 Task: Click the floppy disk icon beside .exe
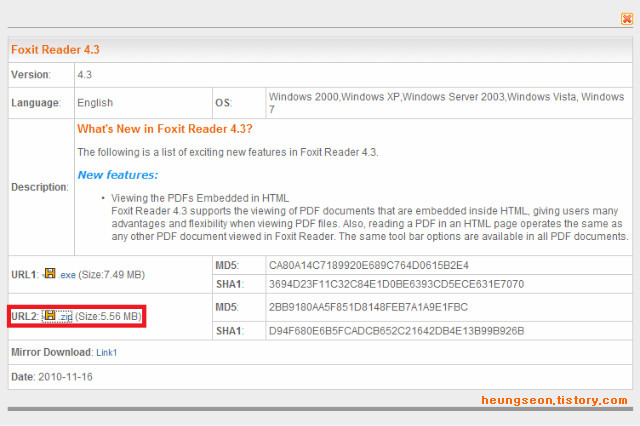[50, 273]
